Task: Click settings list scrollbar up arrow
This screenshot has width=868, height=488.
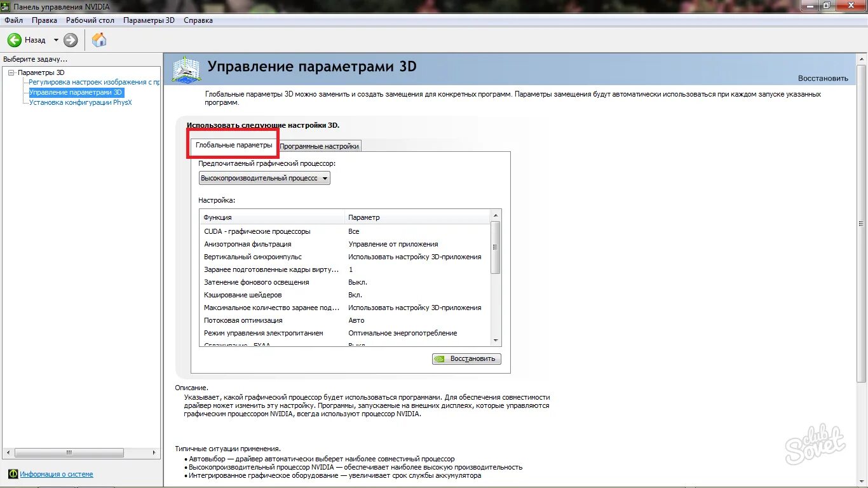Action: click(x=496, y=216)
